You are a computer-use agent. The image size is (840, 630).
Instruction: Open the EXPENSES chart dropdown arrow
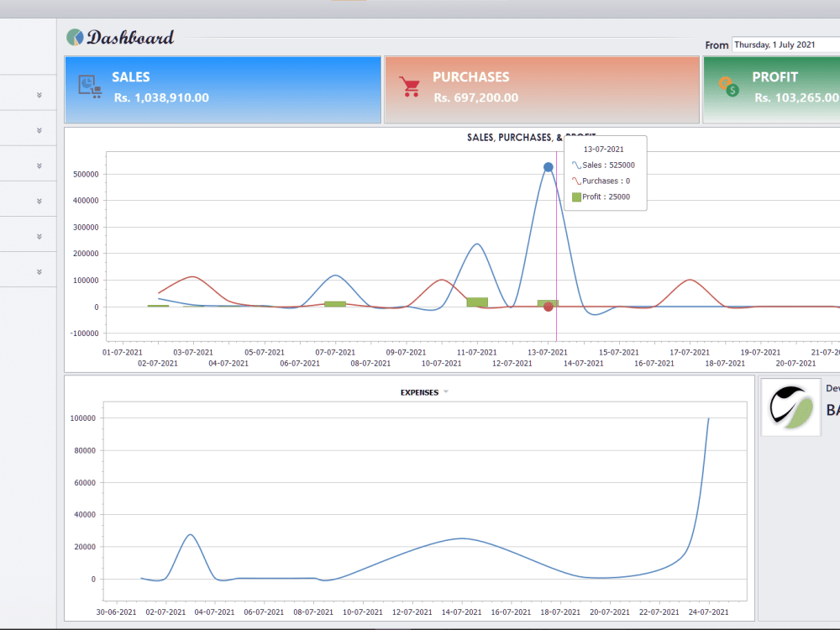pos(445,391)
